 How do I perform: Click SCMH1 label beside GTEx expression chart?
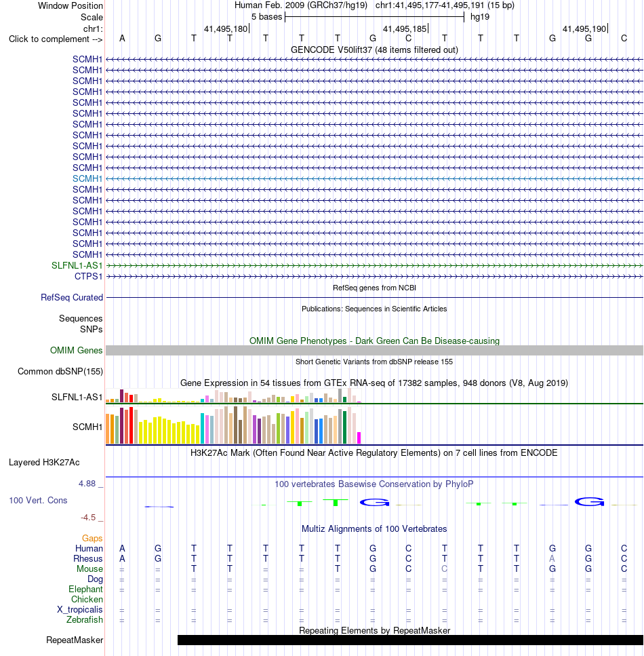[87, 427]
